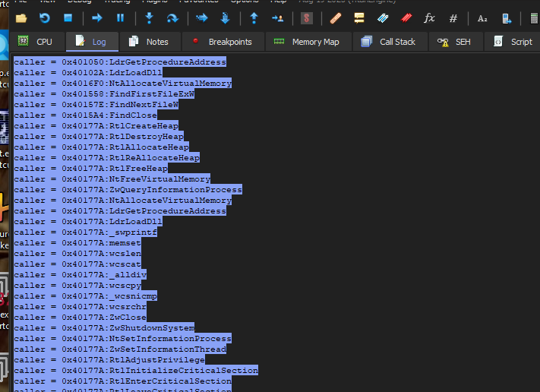
Task: Open Labels with the blue tags icon
Action: [383, 18]
